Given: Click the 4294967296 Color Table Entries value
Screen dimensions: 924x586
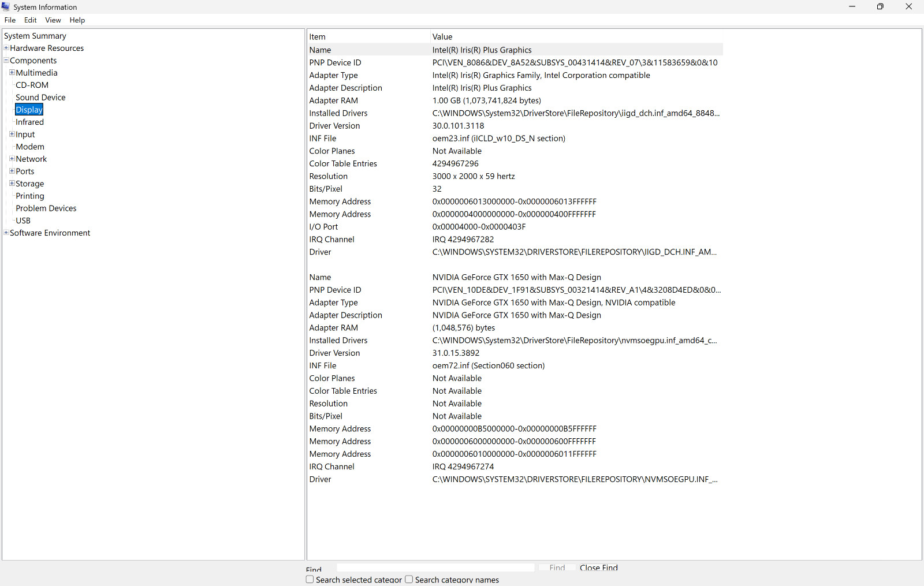Looking at the screenshot, I should click(x=456, y=164).
